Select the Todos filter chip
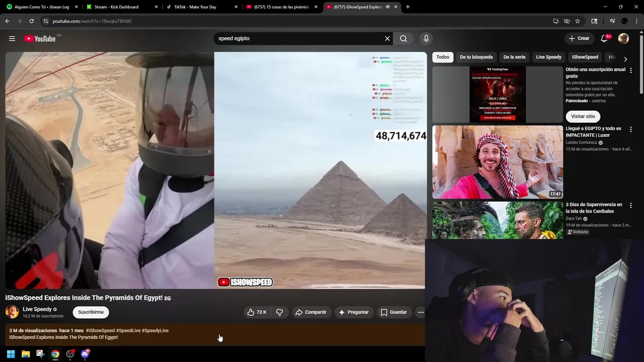The height and width of the screenshot is (362, 644). tap(443, 57)
